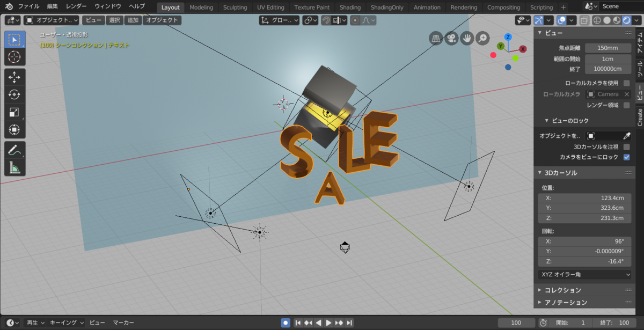Activate the Transform tool
This screenshot has height=330, width=644.
(x=14, y=130)
